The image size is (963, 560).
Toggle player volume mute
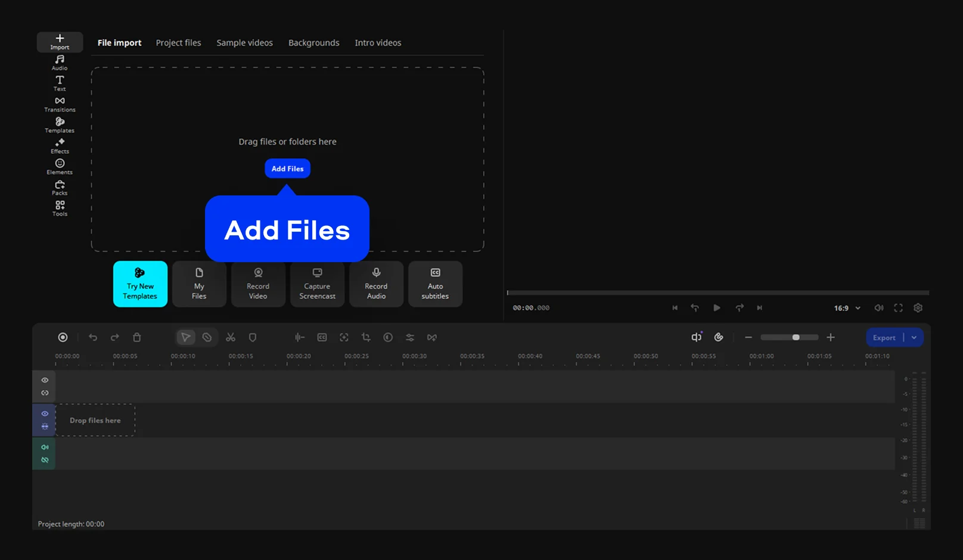(x=879, y=308)
